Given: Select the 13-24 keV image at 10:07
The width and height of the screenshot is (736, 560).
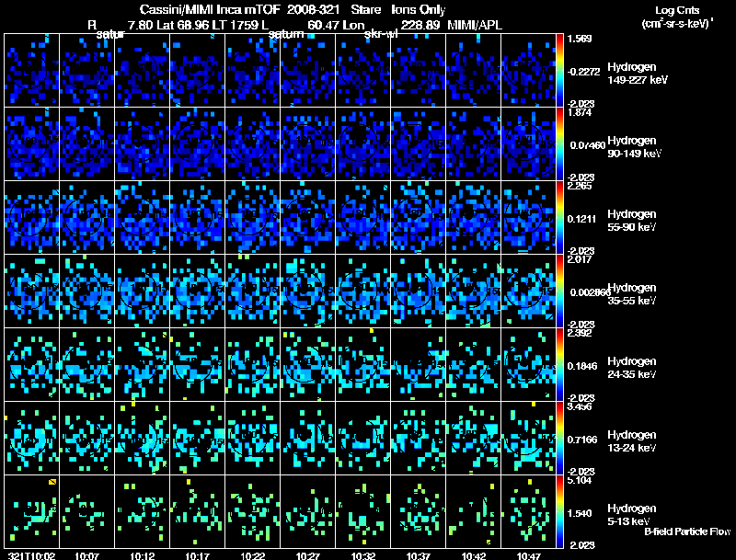Looking at the screenshot, I should [x=86, y=438].
